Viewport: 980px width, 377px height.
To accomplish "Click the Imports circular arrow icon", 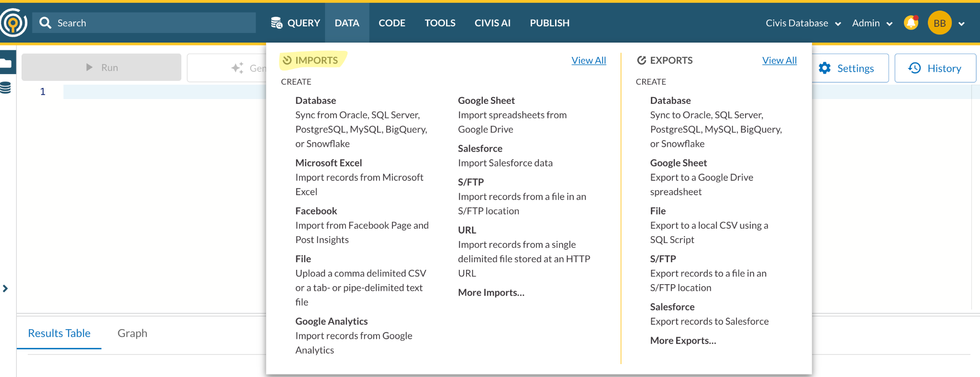I will coord(287,60).
